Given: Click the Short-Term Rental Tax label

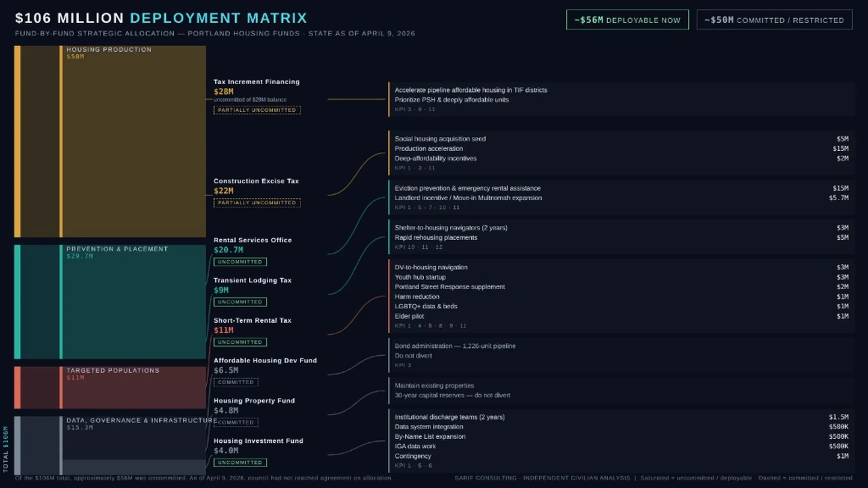Looking at the screenshot, I should pyautogui.click(x=253, y=321).
